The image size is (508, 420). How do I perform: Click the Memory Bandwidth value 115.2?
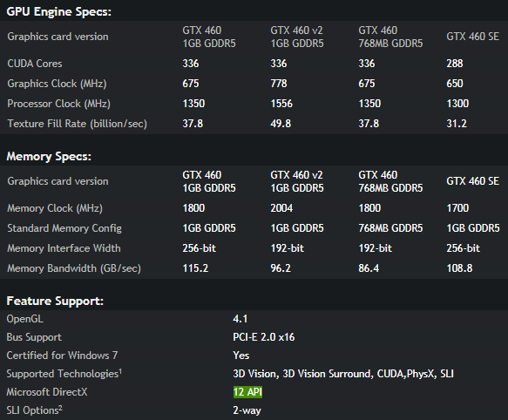pos(195,268)
